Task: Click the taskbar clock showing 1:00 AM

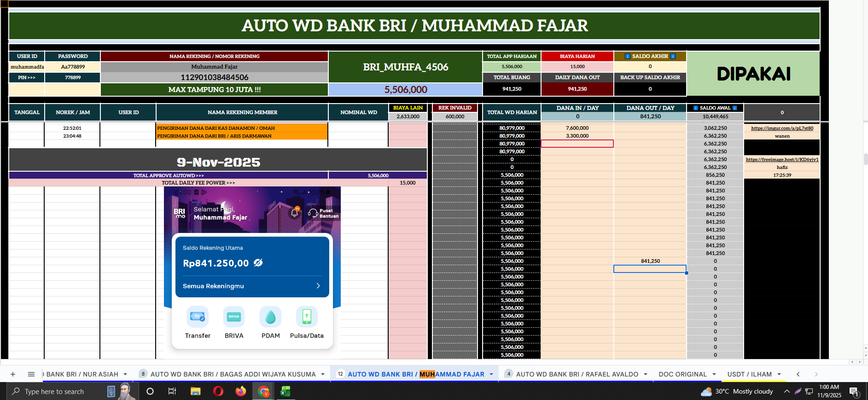Action: (x=829, y=391)
